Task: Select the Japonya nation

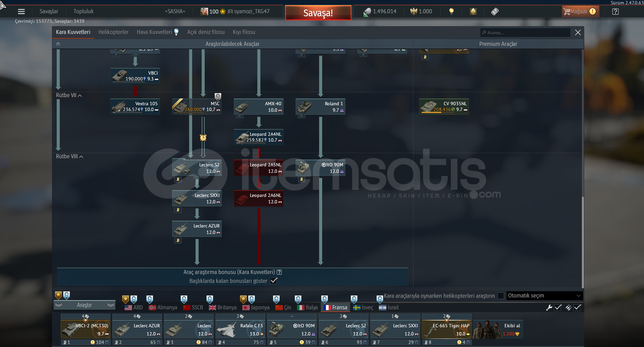Action: pyautogui.click(x=256, y=308)
